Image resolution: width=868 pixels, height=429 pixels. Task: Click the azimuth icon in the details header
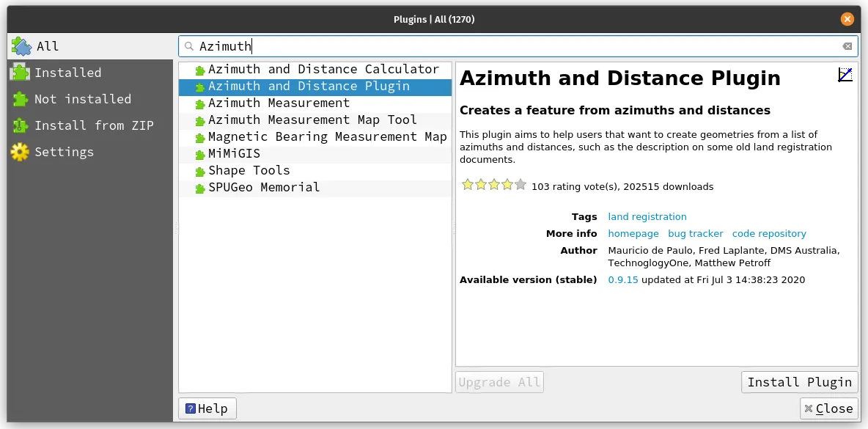[845, 73]
